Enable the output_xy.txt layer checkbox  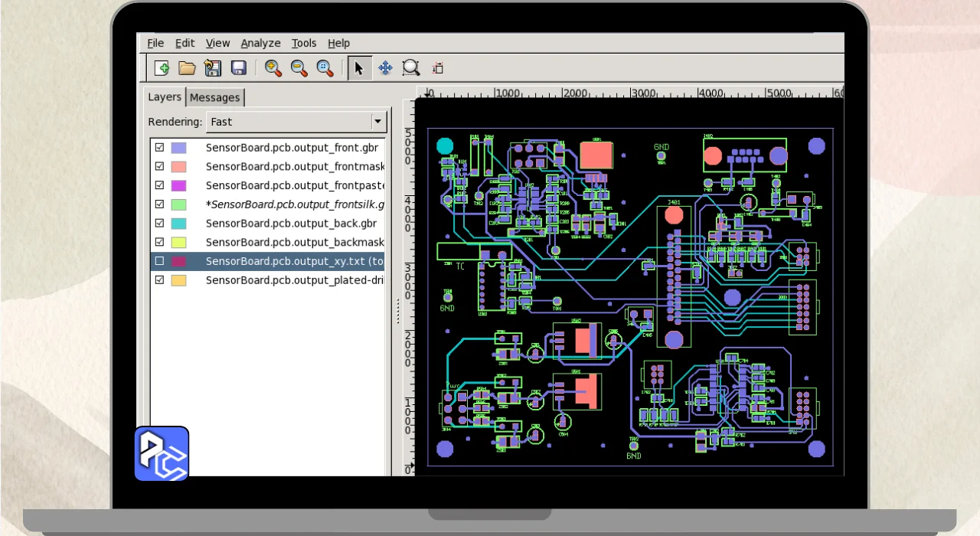[x=160, y=261]
